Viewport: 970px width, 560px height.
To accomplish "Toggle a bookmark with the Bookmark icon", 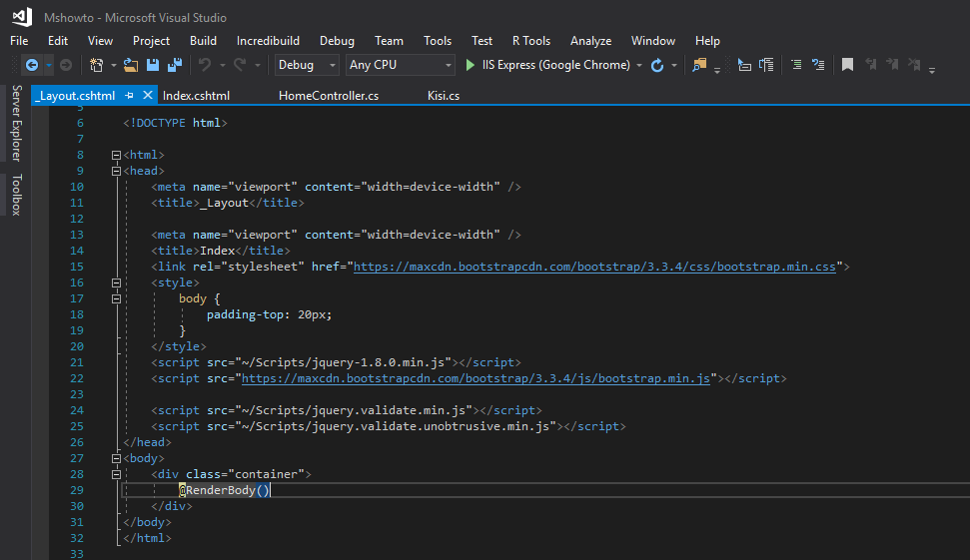I will pyautogui.click(x=847, y=65).
